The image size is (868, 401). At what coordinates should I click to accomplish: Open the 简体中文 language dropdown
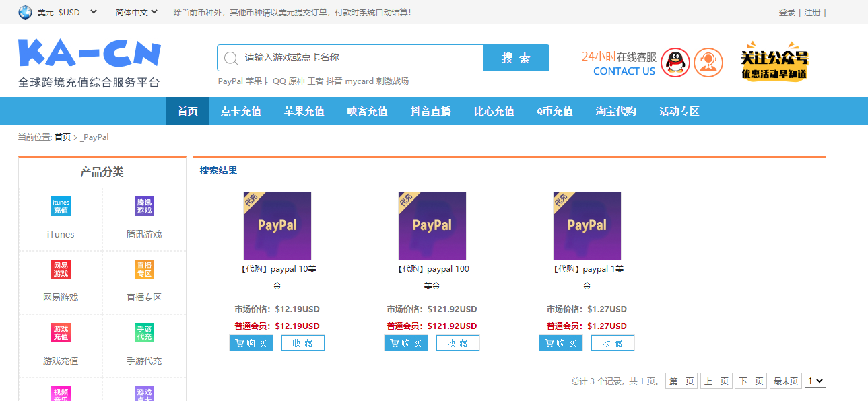[136, 12]
